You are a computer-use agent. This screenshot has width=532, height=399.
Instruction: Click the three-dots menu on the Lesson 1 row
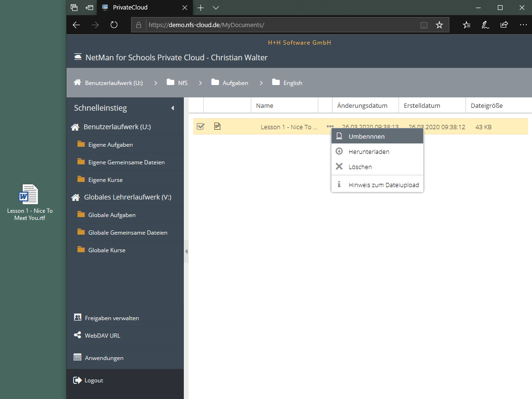330,126
